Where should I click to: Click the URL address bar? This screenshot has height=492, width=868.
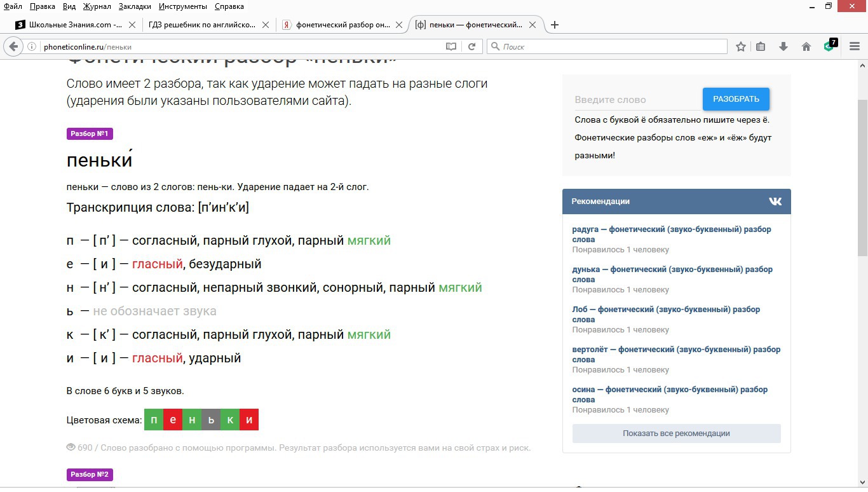(x=241, y=46)
